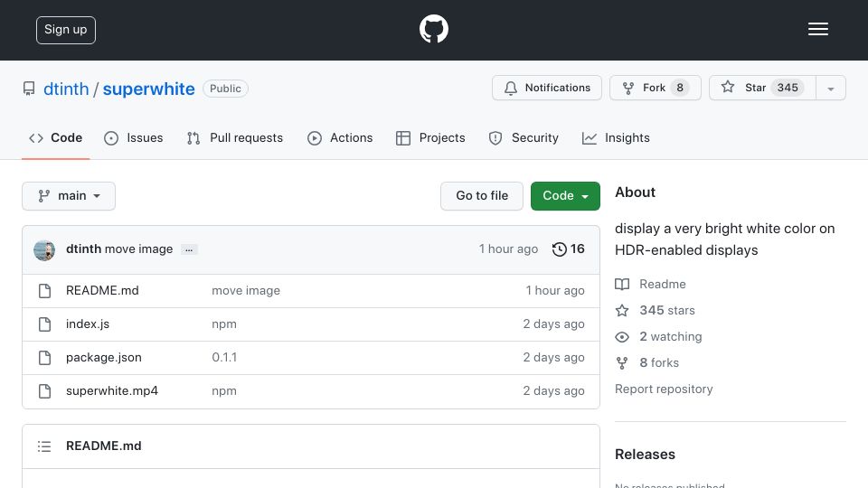
Task: Click the Report repository link
Action: (x=664, y=389)
